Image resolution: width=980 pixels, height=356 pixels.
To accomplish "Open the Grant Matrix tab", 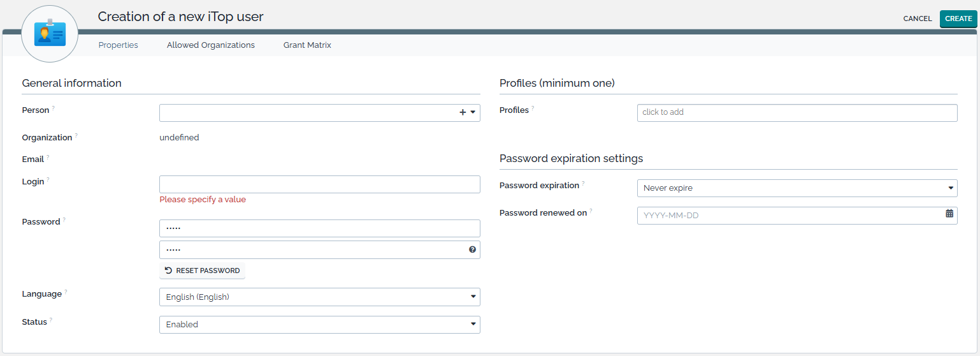I will [x=307, y=45].
